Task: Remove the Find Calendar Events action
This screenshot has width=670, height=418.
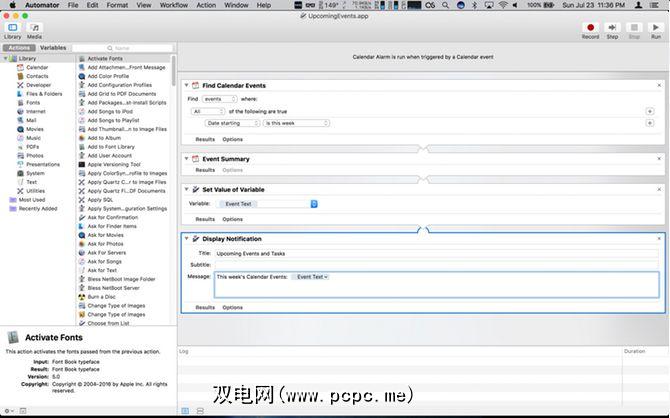Action: 658,86
